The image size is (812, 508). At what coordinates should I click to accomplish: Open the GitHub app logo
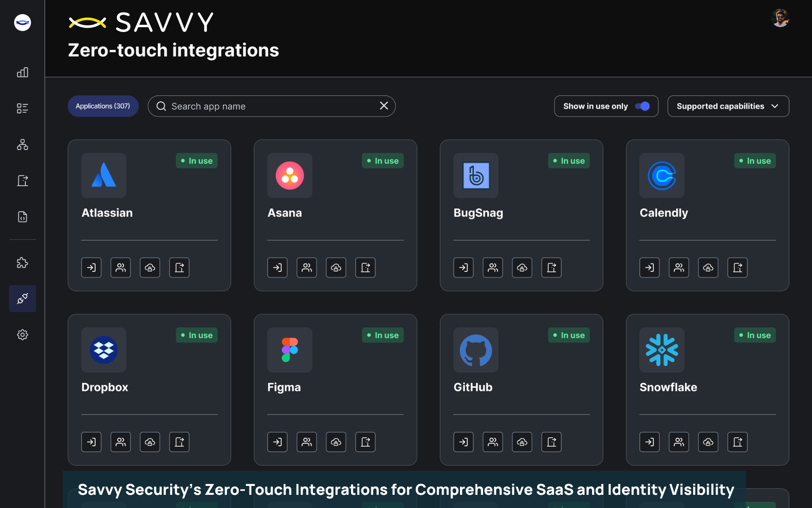pos(476,350)
